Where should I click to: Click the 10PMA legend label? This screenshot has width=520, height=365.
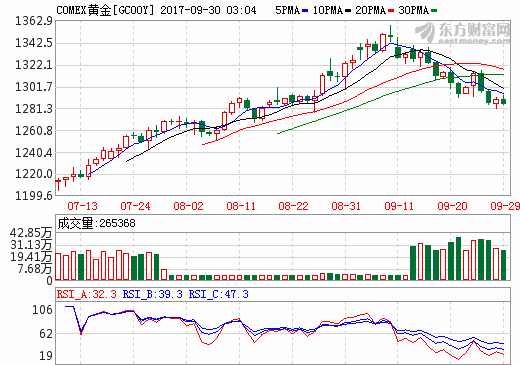tap(328, 10)
